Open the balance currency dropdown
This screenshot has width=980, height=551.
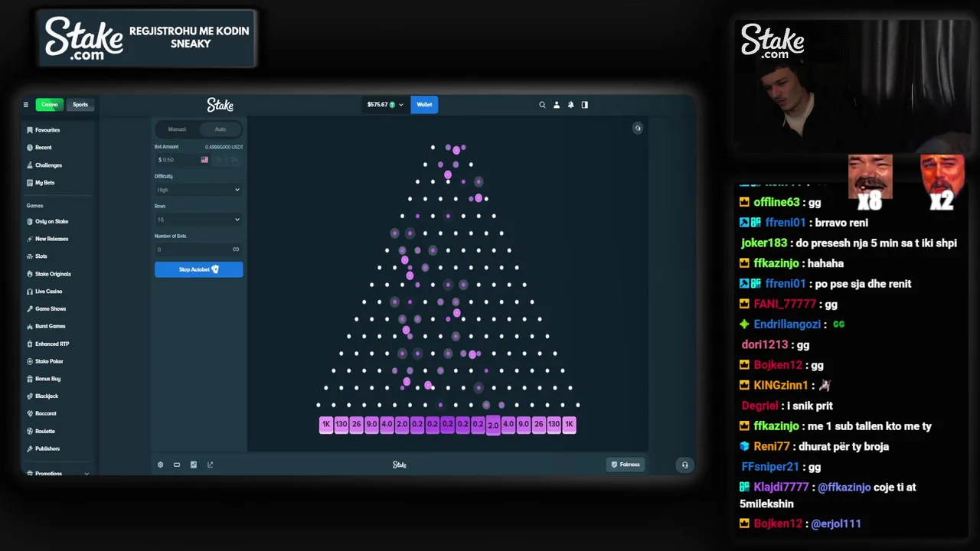click(385, 105)
